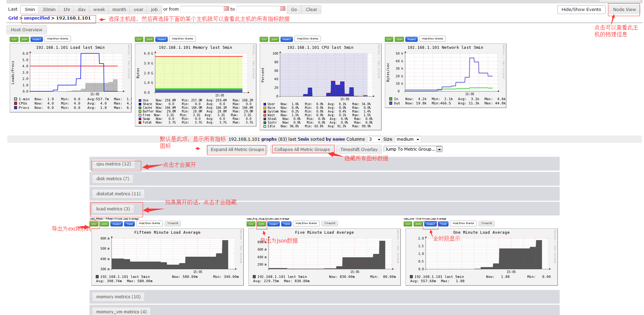Image resolution: width=644 pixels, height=315 pixels.
Task: Switch to the Host Overview tab
Action: pyautogui.click(x=26, y=30)
